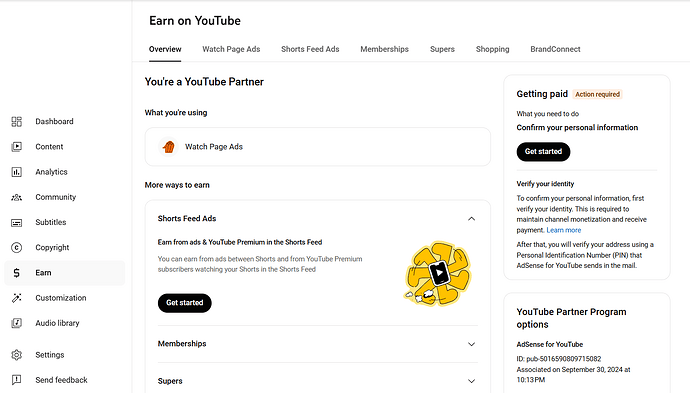The height and width of the screenshot is (393, 690).
Task: Switch to the Watch Page Ads tab
Action: click(231, 49)
